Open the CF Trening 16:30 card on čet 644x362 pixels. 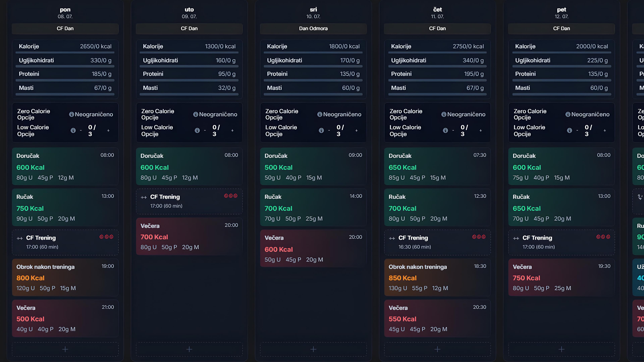(x=438, y=242)
